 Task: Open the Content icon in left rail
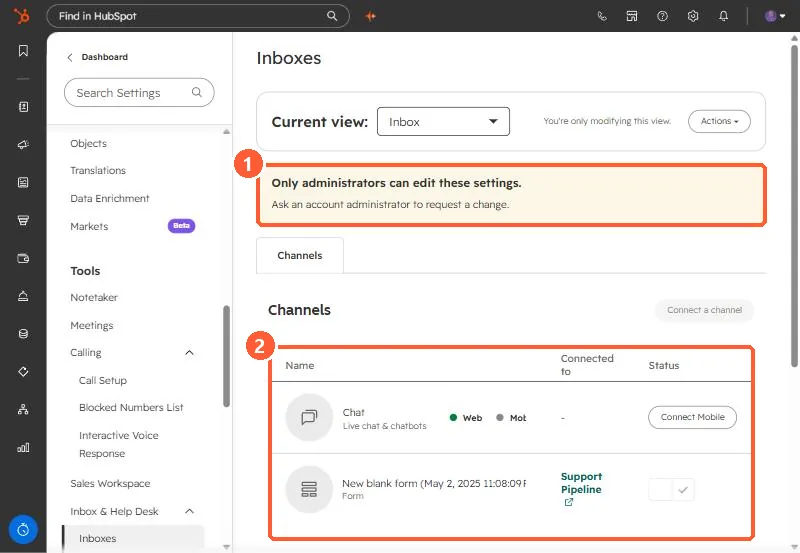(x=23, y=183)
